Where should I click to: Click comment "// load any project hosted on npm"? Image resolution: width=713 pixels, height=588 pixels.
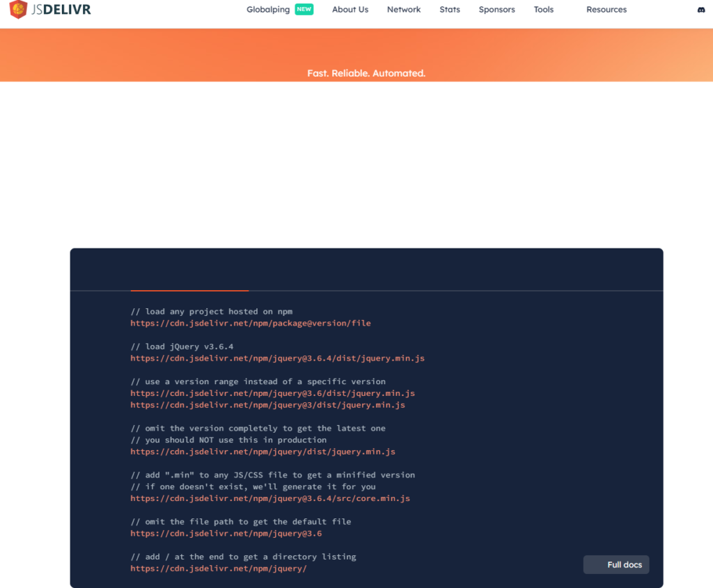(212, 311)
